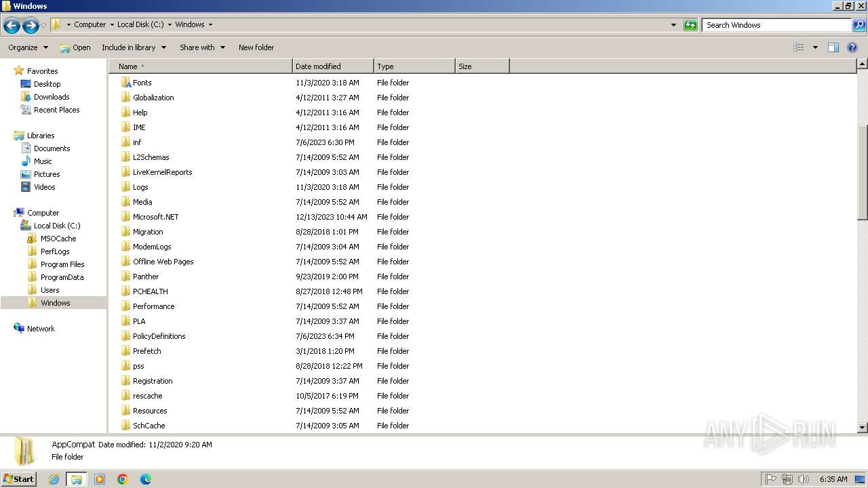Click the New folder button

256,47
